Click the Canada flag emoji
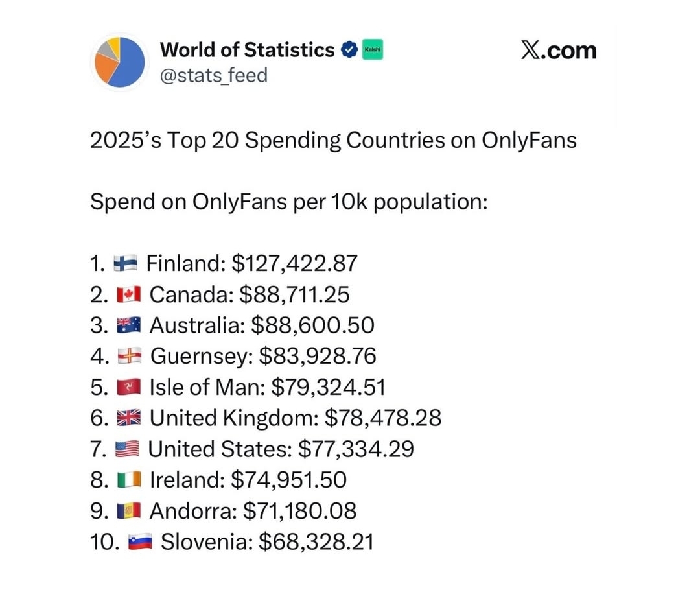 pyautogui.click(x=128, y=295)
